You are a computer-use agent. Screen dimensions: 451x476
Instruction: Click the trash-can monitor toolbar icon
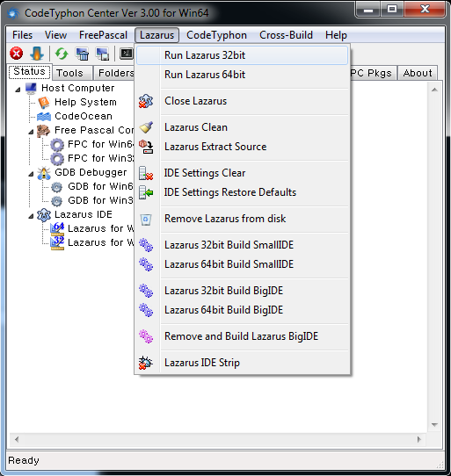[82, 54]
